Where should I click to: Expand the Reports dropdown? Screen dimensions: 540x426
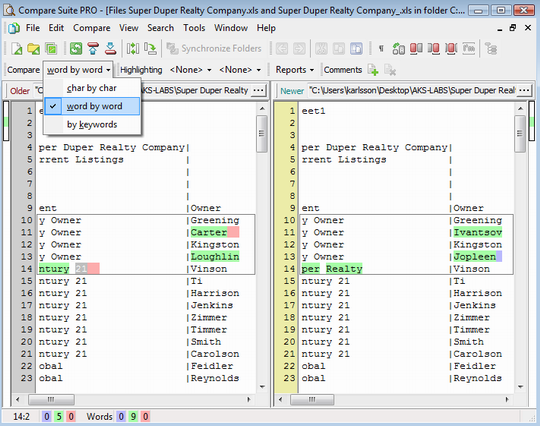click(x=294, y=70)
